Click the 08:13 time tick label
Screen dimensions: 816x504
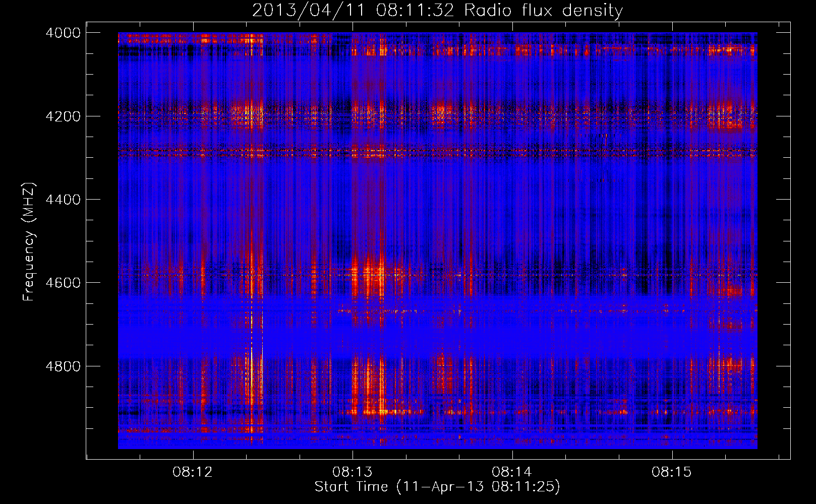tap(353, 472)
